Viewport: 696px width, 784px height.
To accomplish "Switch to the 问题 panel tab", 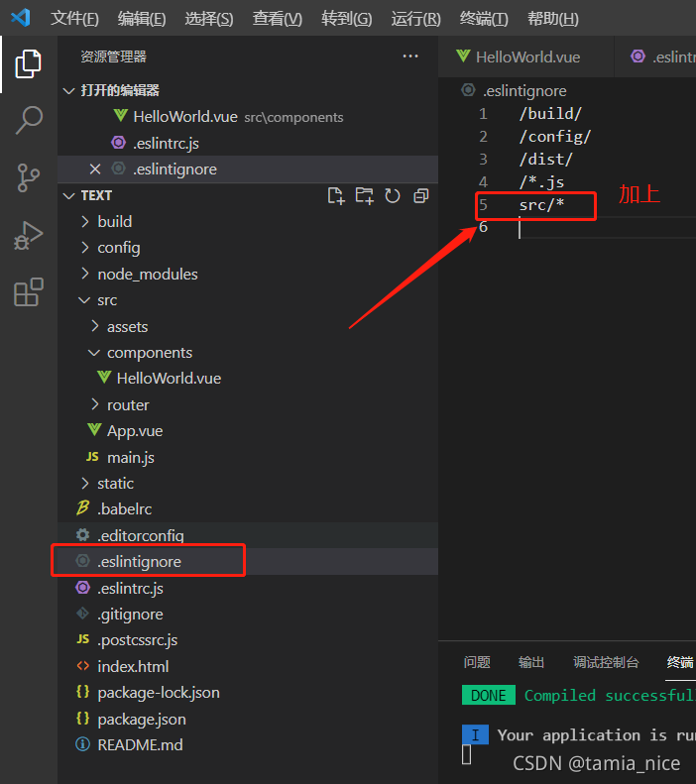I will click(x=477, y=662).
